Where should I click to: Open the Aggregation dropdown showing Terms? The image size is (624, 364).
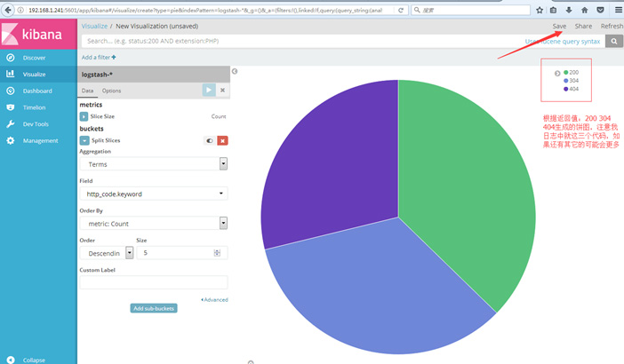click(x=153, y=164)
